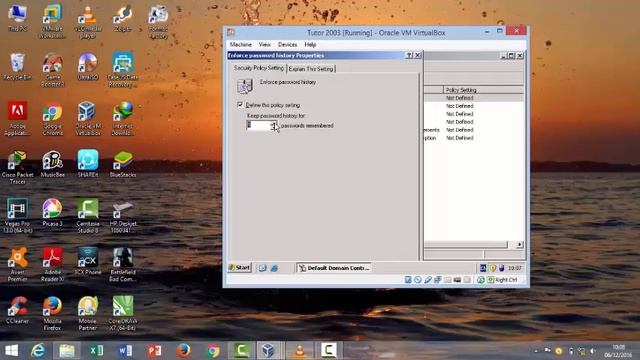This screenshot has height=360, width=640.
Task: Click the guest tray security shield icon
Action: click(x=493, y=268)
